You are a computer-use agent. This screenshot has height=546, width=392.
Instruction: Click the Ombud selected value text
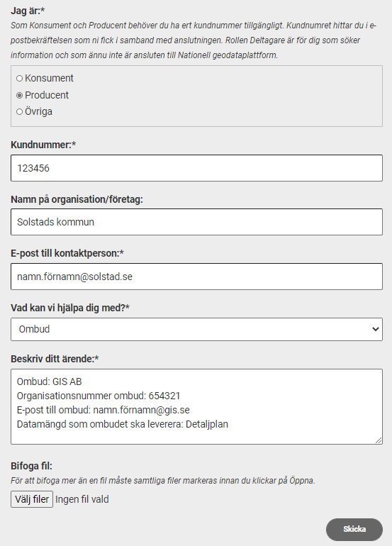click(x=34, y=329)
